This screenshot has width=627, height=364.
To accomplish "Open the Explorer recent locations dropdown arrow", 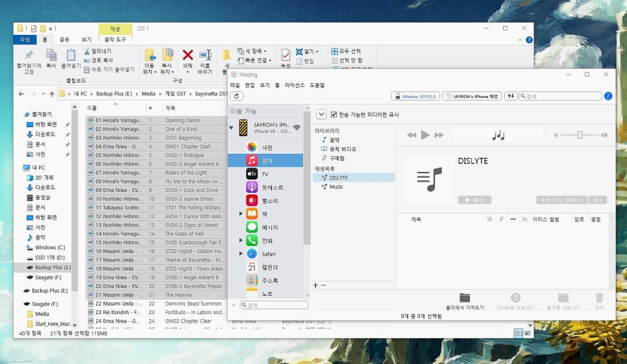I will pyautogui.click(x=43, y=94).
